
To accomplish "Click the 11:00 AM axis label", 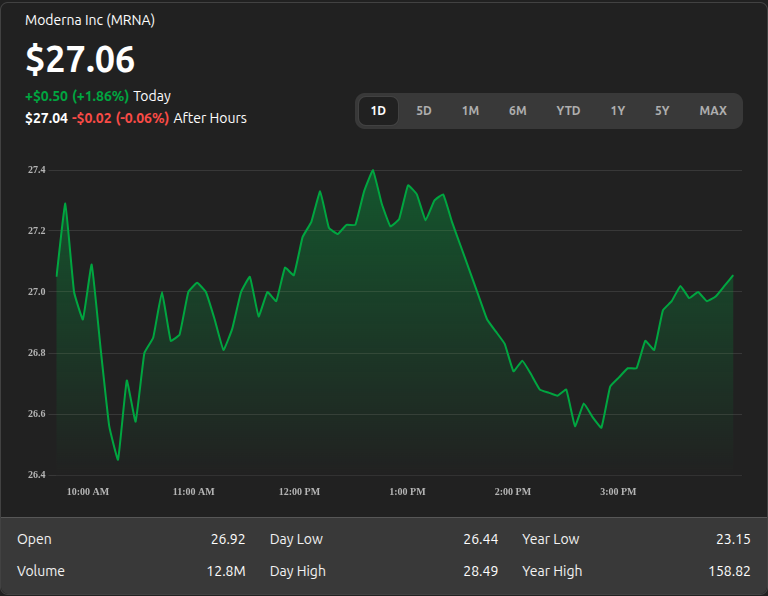I will tap(193, 492).
